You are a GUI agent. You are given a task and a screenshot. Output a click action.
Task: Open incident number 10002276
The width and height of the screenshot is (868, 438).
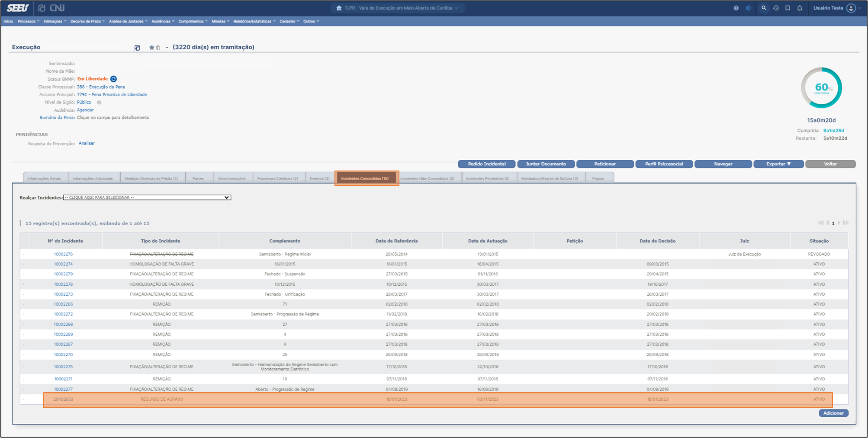[x=63, y=254]
